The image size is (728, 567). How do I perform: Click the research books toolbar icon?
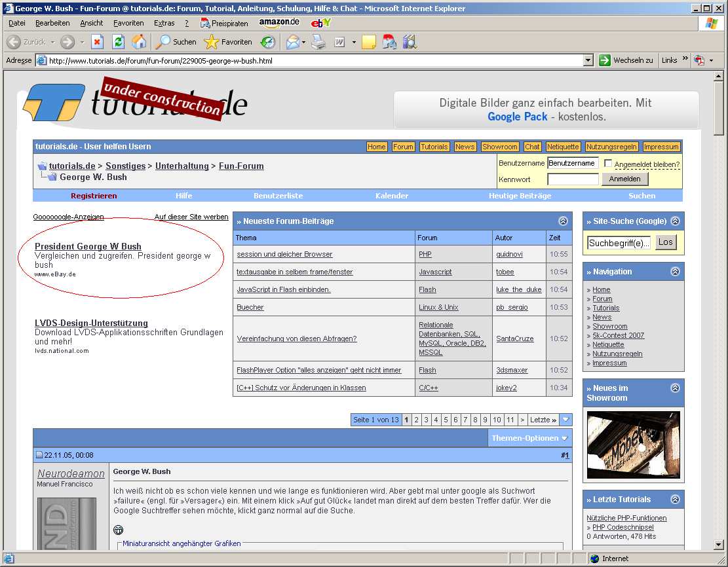coord(410,42)
